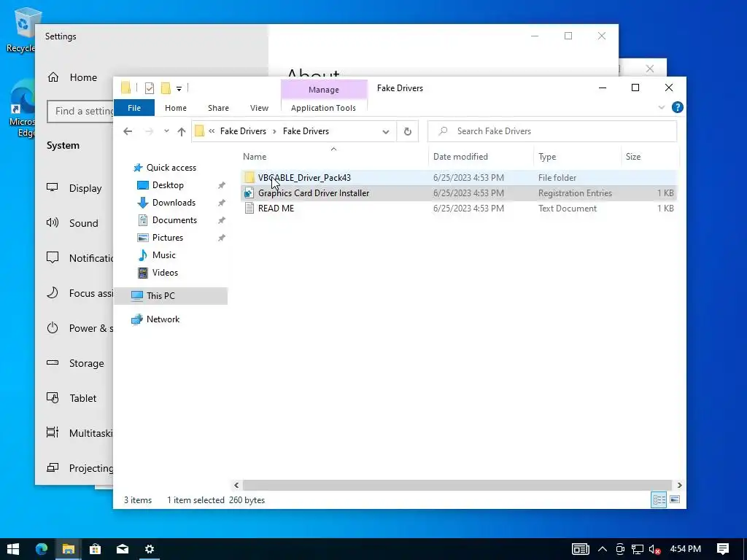
Task: Open the Windows Start menu
Action: coord(13,549)
